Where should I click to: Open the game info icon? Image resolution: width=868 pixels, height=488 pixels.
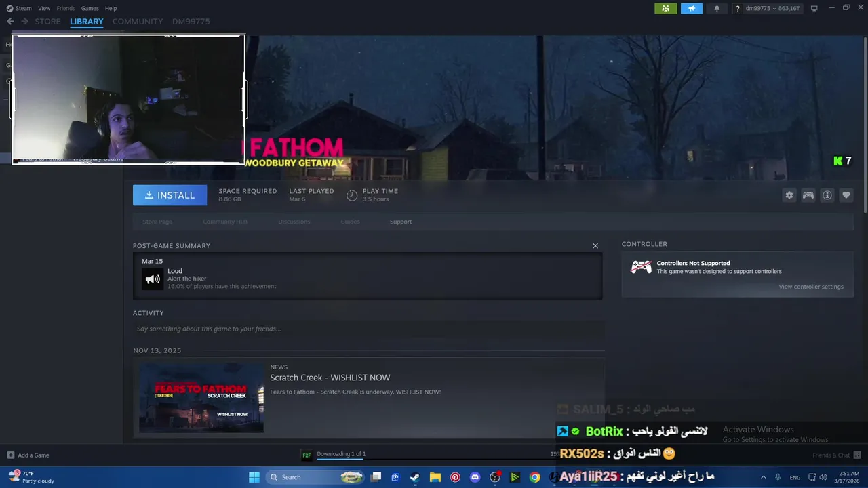coord(827,195)
